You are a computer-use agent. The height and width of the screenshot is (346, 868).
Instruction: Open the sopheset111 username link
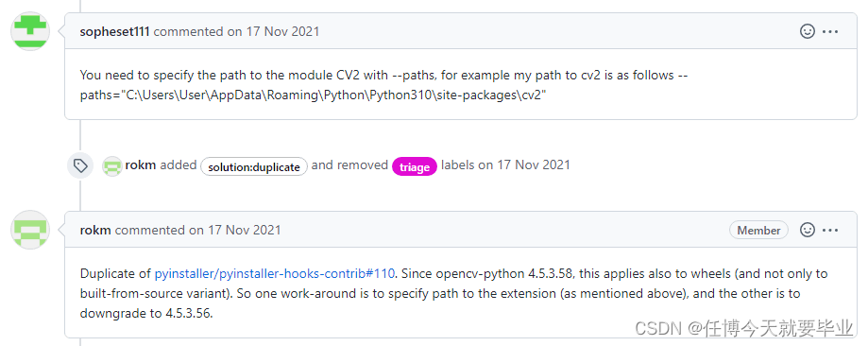pyautogui.click(x=114, y=31)
